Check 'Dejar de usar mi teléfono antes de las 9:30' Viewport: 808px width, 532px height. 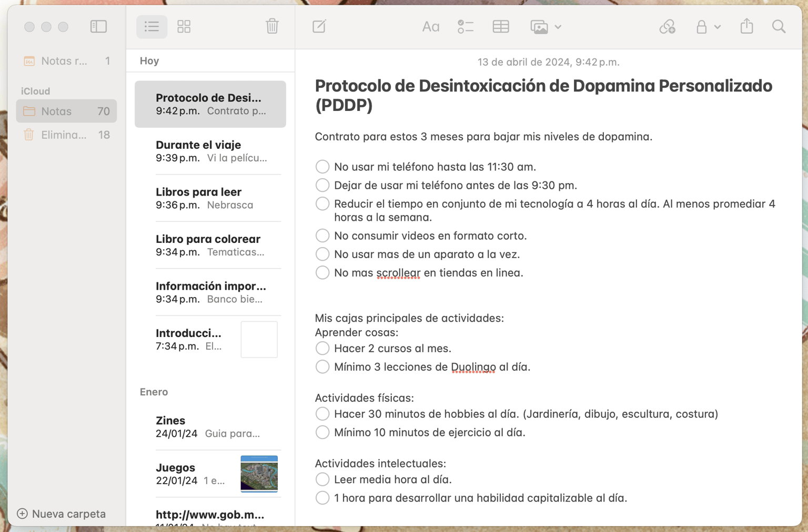point(322,185)
